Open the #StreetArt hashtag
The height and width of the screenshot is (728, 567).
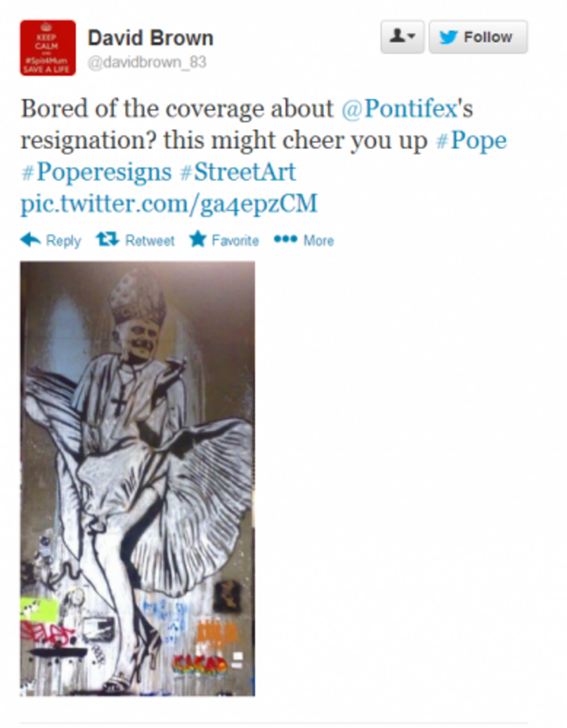238,173
